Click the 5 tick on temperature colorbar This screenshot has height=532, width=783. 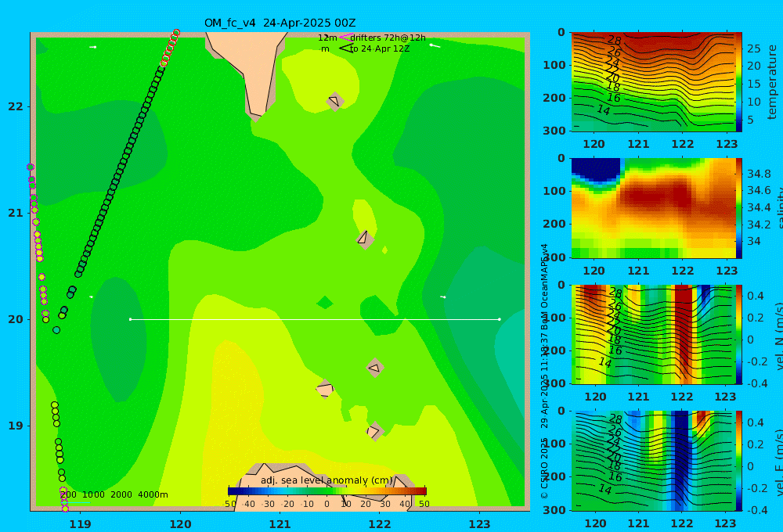coord(750,120)
